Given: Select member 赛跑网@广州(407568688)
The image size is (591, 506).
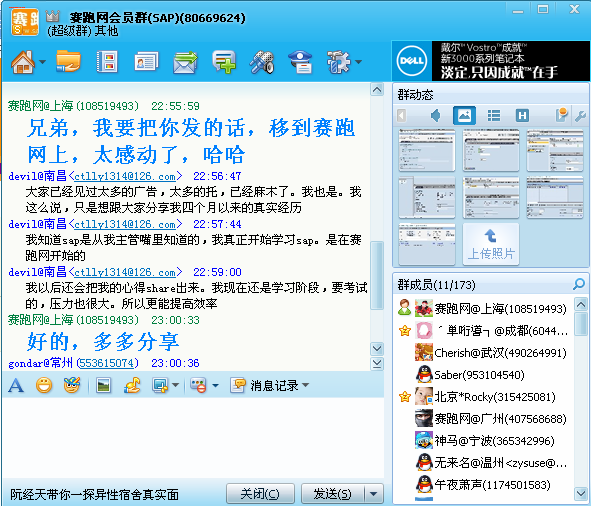Looking at the screenshot, I should click(x=485, y=419).
